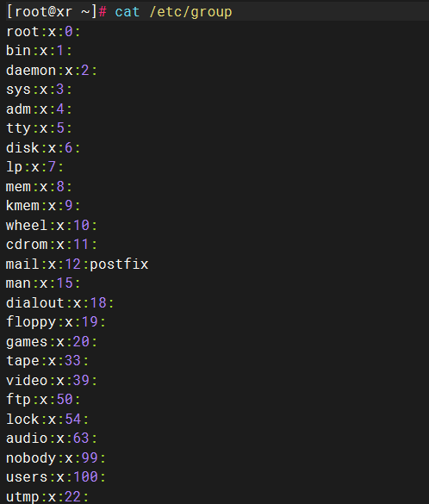This screenshot has width=429, height=504.
Task: Click the /etc/group path in the command
Action: pyautogui.click(x=190, y=12)
